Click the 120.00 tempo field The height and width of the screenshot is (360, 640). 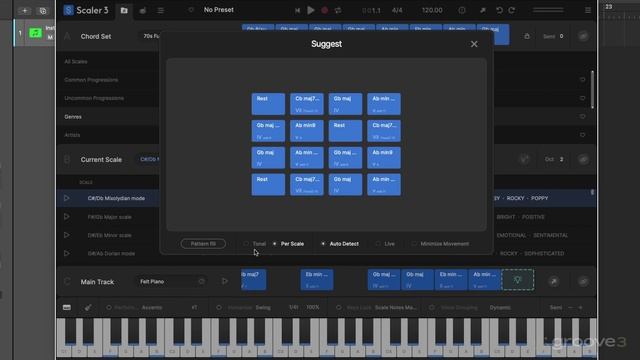point(432,10)
